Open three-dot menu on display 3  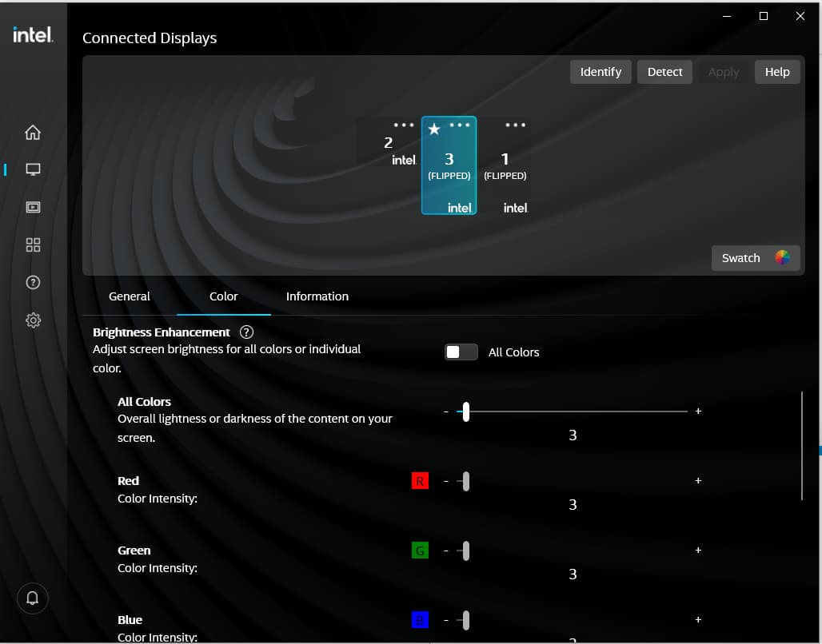pos(460,125)
